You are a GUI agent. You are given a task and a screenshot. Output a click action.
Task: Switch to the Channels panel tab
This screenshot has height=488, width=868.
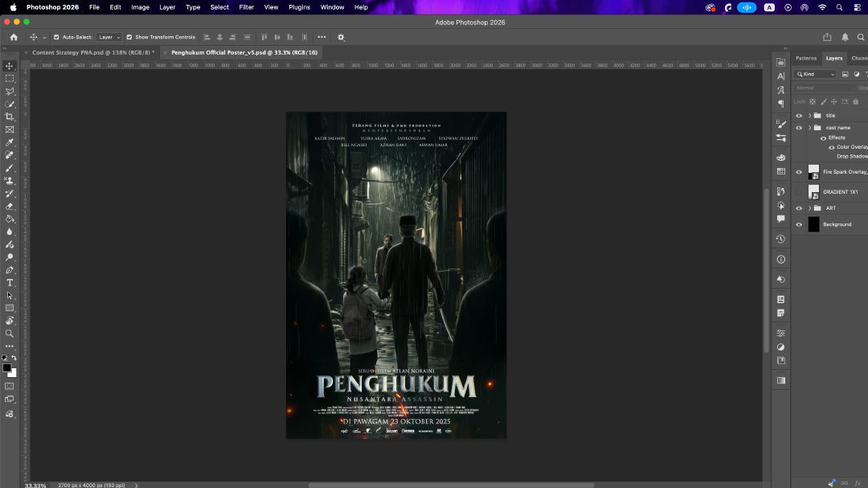[x=860, y=58]
